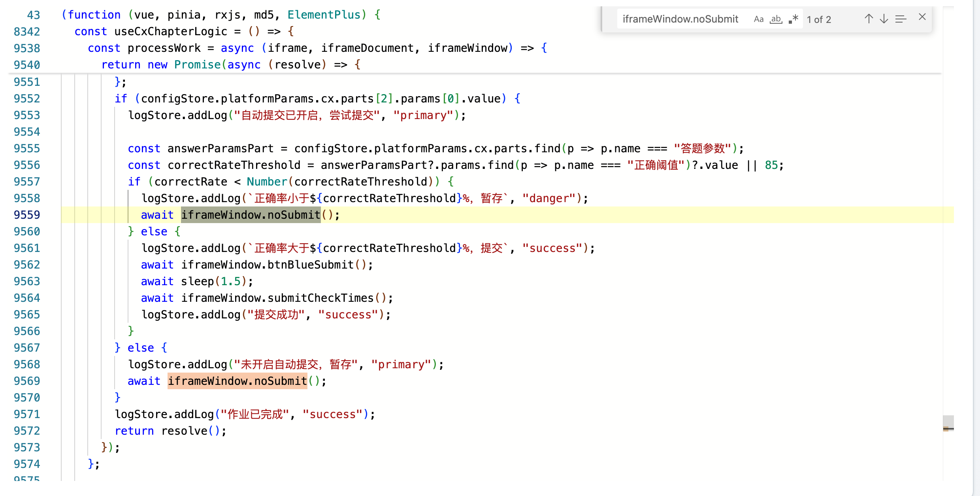Click the previous match arrow in find widget
Viewport: 980px width, 496px height.
click(x=869, y=19)
